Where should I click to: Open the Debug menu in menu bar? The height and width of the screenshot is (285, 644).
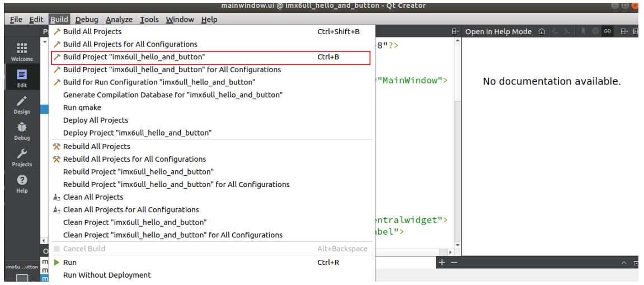pos(87,20)
